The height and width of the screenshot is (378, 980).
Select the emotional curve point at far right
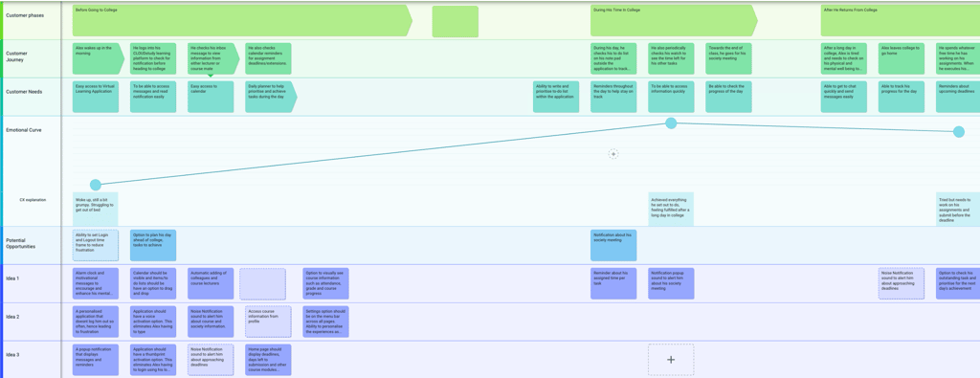click(958, 132)
